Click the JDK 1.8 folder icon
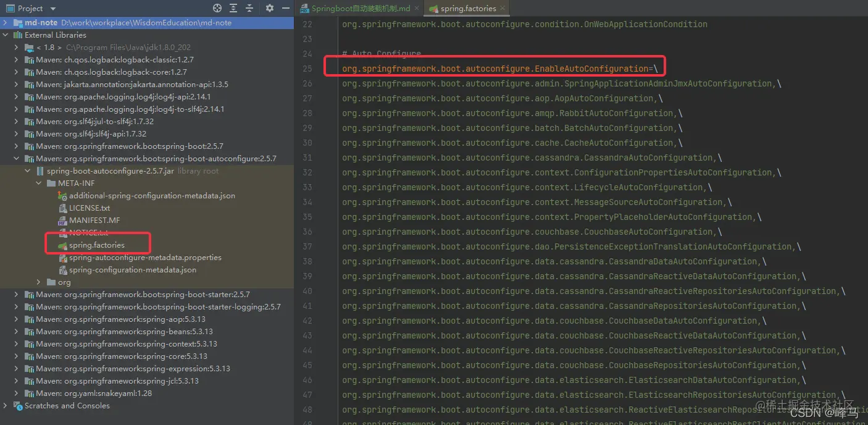 (x=28, y=48)
